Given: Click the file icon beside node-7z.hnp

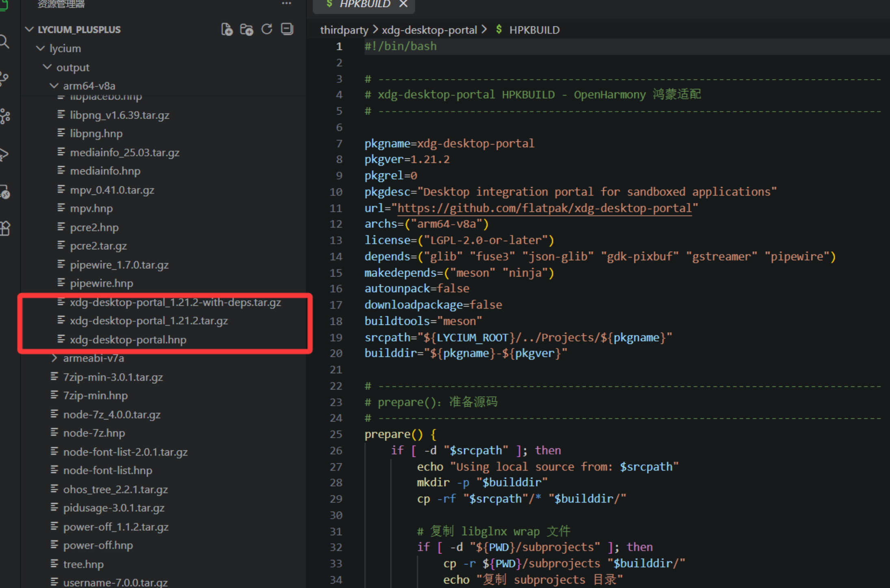Looking at the screenshot, I should tap(54, 433).
